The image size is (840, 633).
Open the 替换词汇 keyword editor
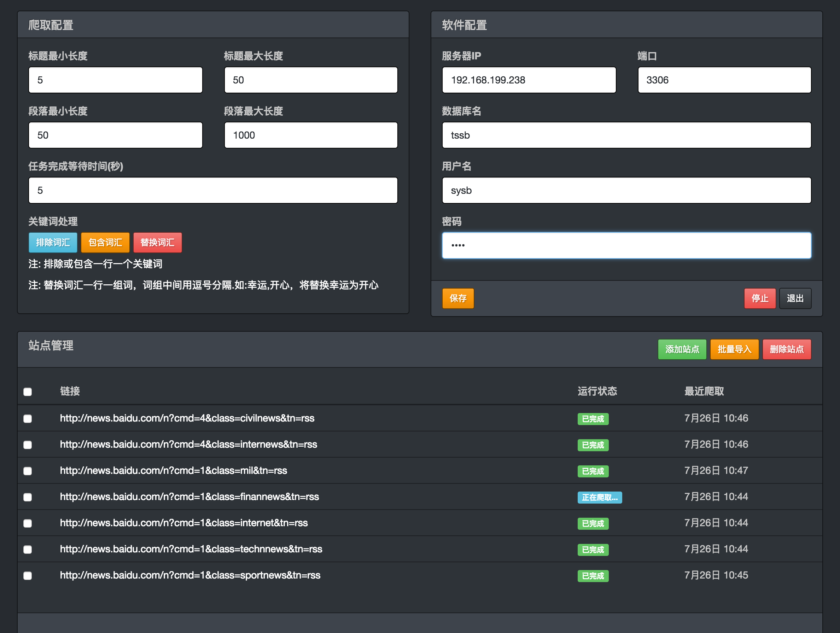tap(158, 242)
